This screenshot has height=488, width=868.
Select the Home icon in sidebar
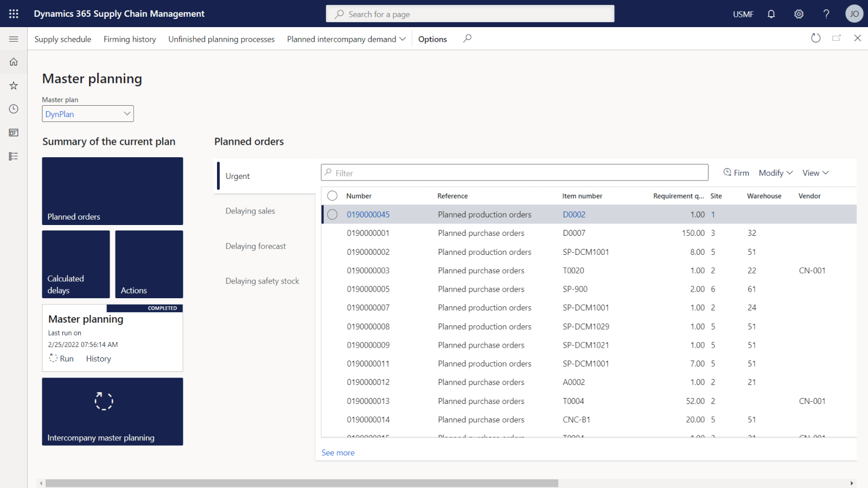[x=14, y=61]
